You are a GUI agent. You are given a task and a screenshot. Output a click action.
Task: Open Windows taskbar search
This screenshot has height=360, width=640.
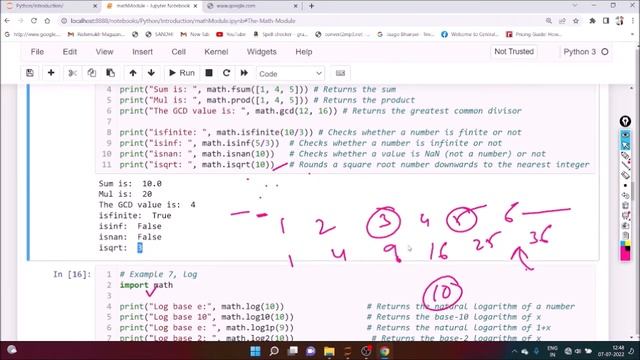(x=274, y=351)
